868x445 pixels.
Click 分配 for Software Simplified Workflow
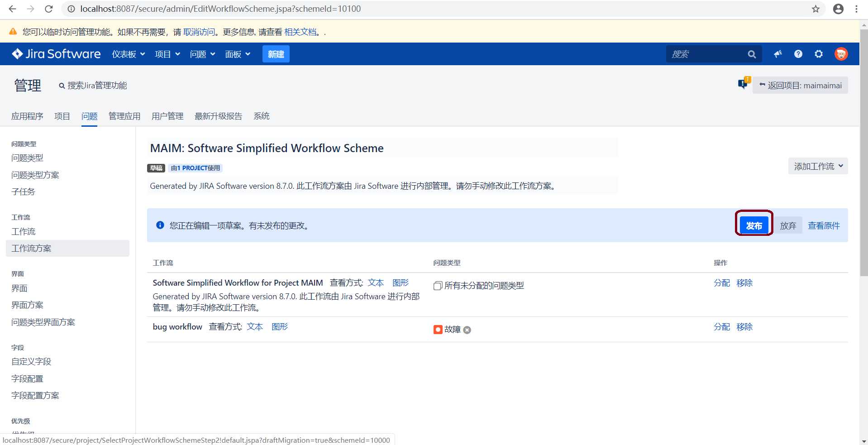point(722,282)
